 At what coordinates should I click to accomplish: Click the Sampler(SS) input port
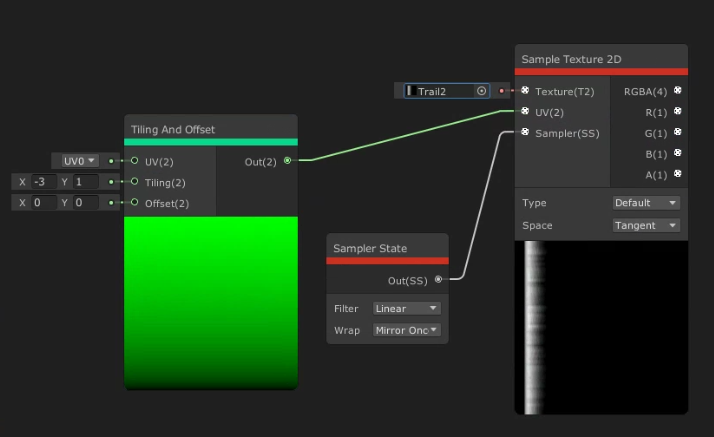pyautogui.click(x=525, y=132)
